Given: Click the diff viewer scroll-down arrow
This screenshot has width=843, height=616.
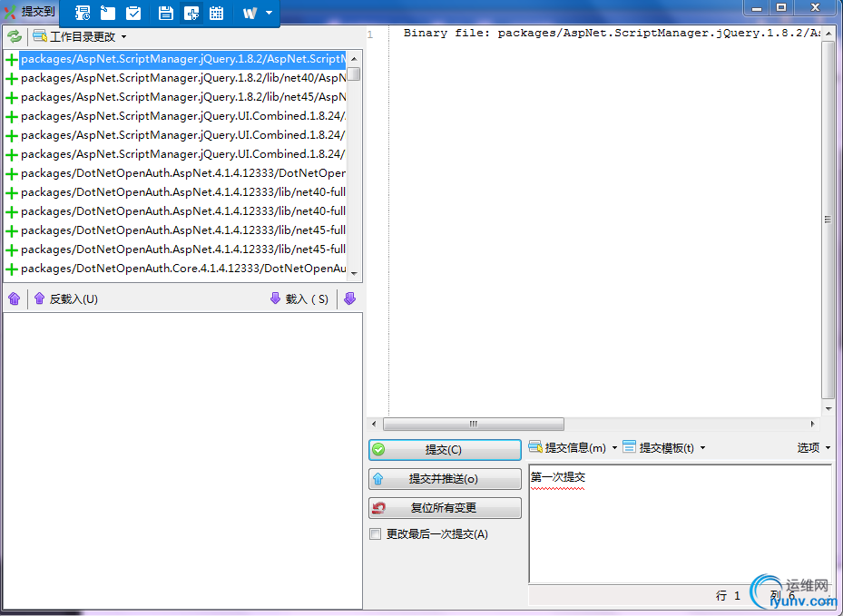Looking at the screenshot, I should [828, 409].
